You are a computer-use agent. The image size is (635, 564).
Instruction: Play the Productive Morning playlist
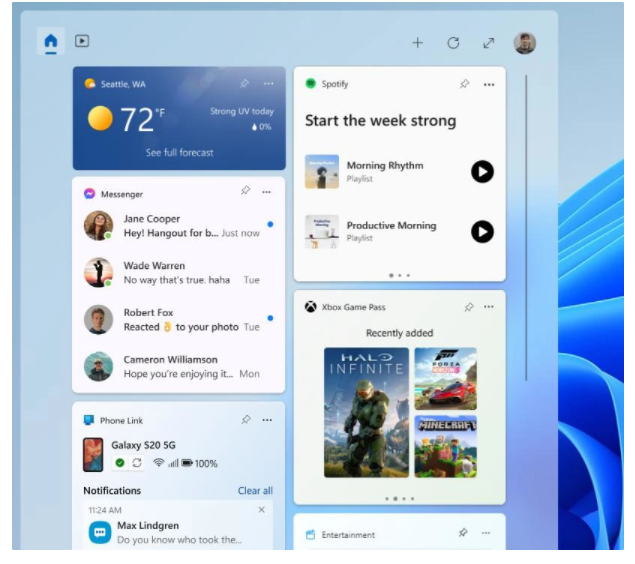pos(482,232)
